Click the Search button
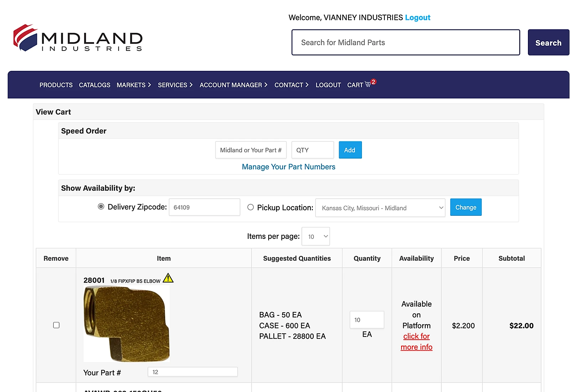Viewport: 570px width, 392px height. point(548,42)
